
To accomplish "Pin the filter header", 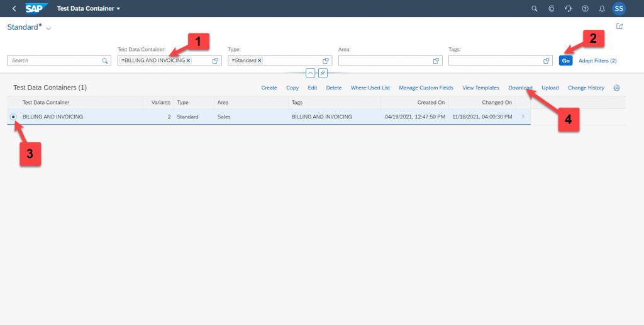I will (x=323, y=73).
